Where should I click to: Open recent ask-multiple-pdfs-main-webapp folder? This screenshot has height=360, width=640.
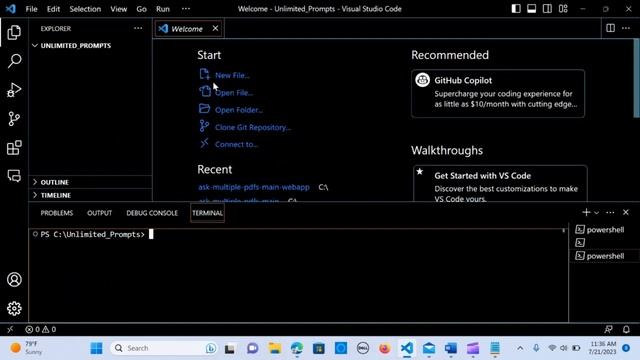point(253,187)
